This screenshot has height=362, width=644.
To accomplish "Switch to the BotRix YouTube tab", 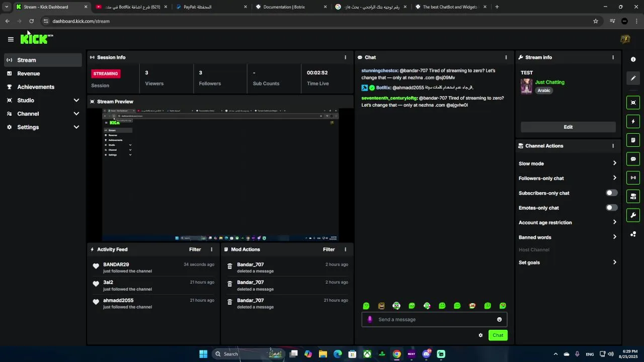I will click(131, 7).
